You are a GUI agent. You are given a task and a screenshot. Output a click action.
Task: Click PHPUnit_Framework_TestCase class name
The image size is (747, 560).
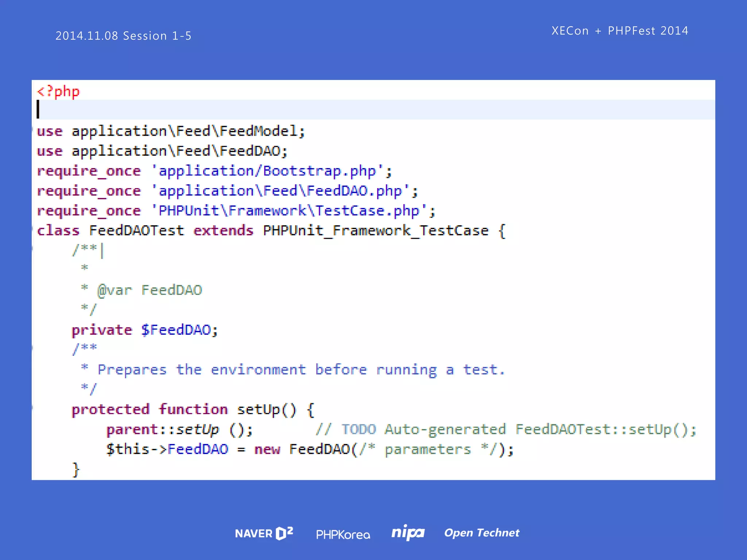pos(376,230)
